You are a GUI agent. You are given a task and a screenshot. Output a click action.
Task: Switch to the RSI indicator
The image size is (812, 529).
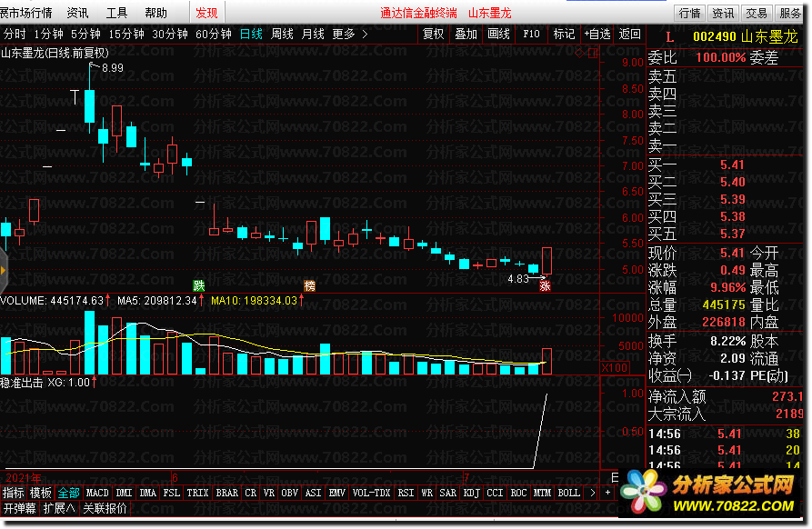406,493
